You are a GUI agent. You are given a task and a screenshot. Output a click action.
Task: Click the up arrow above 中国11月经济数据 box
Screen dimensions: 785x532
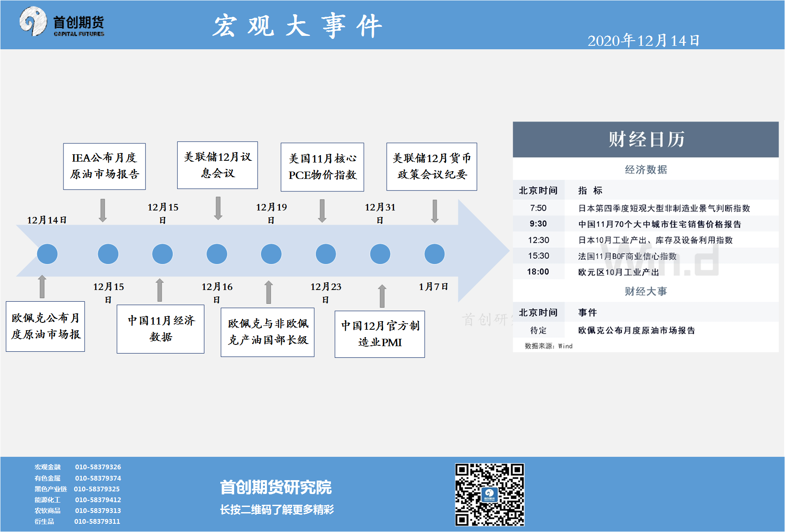[160, 290]
